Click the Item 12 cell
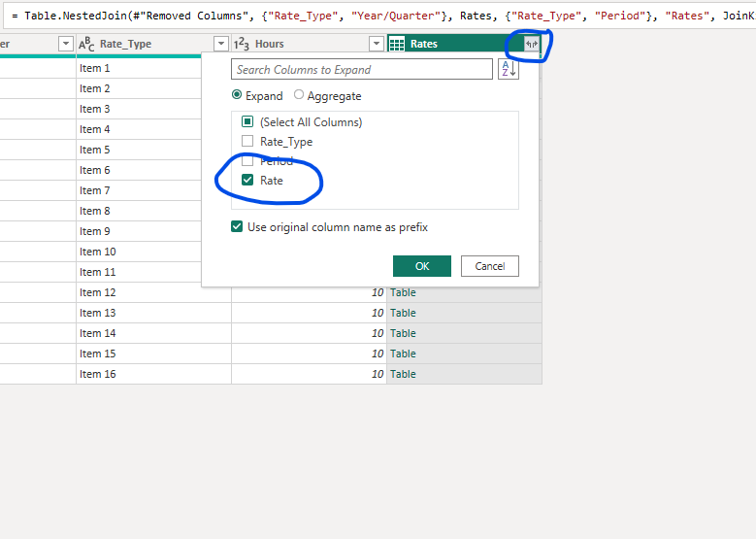 [153, 292]
